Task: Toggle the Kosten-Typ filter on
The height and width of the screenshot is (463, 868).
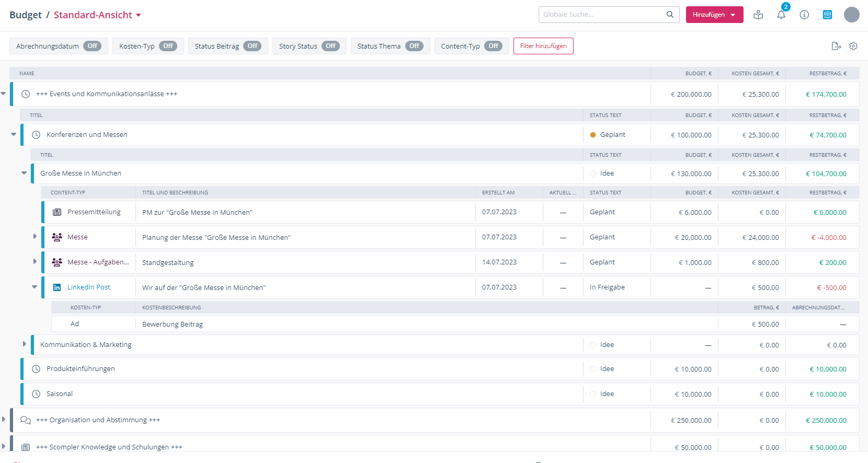Action: 168,46
